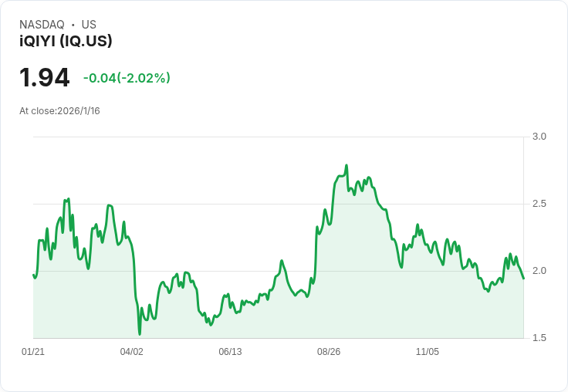
Task: Click the 2.5 y-axis price label
Action: tap(539, 204)
